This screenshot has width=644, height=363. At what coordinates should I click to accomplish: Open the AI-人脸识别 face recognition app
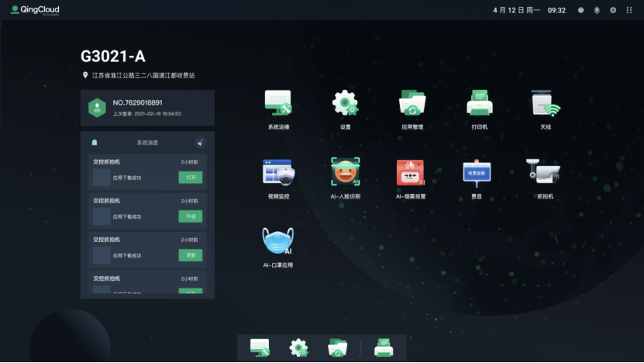346,171
